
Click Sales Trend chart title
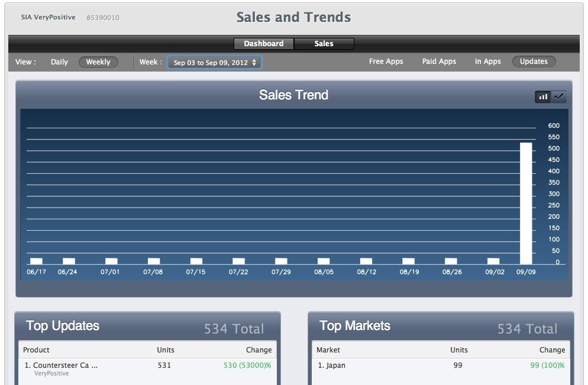(x=293, y=95)
